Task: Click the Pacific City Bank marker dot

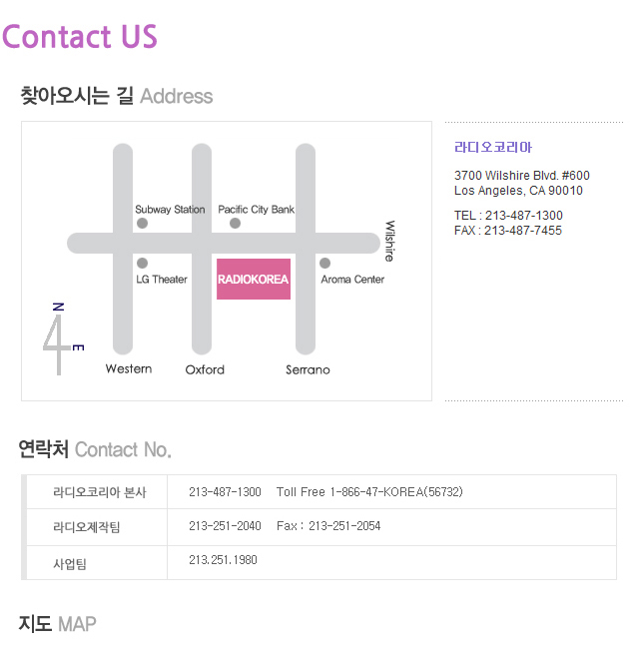Action: click(x=235, y=224)
